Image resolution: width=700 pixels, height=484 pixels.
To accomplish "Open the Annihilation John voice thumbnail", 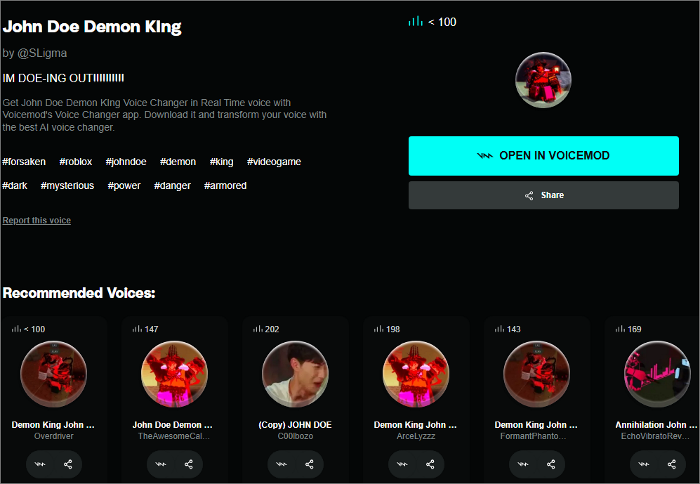I will 657,374.
